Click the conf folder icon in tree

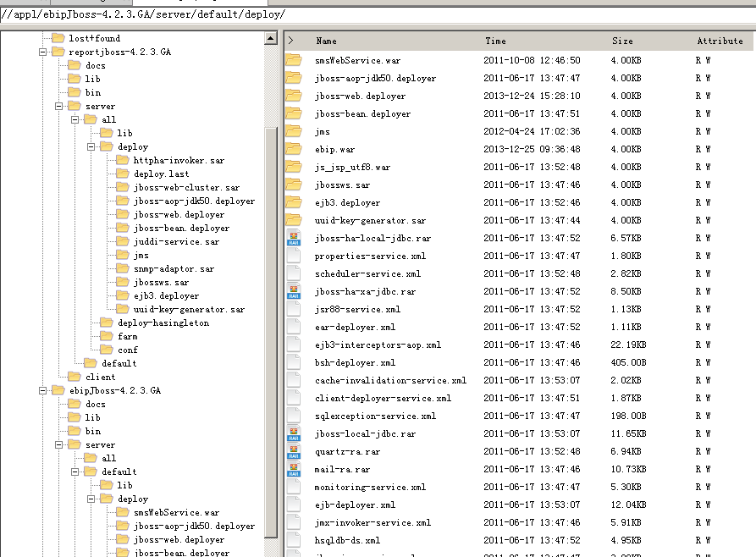pos(107,349)
